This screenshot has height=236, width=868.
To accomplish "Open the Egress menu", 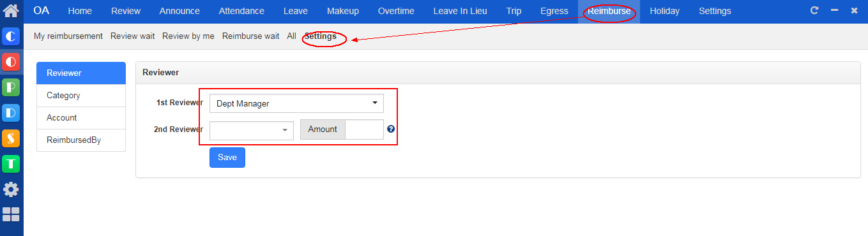I will [554, 11].
